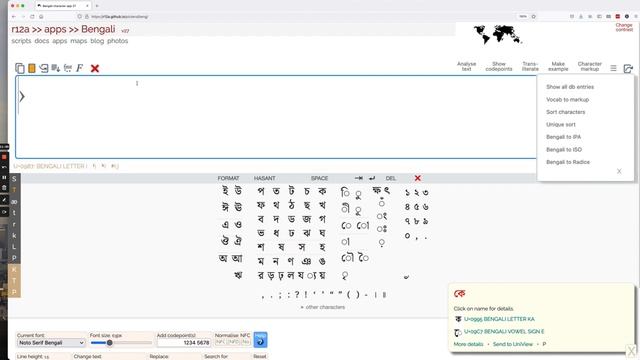Adjust the Font size slider

pos(121,343)
